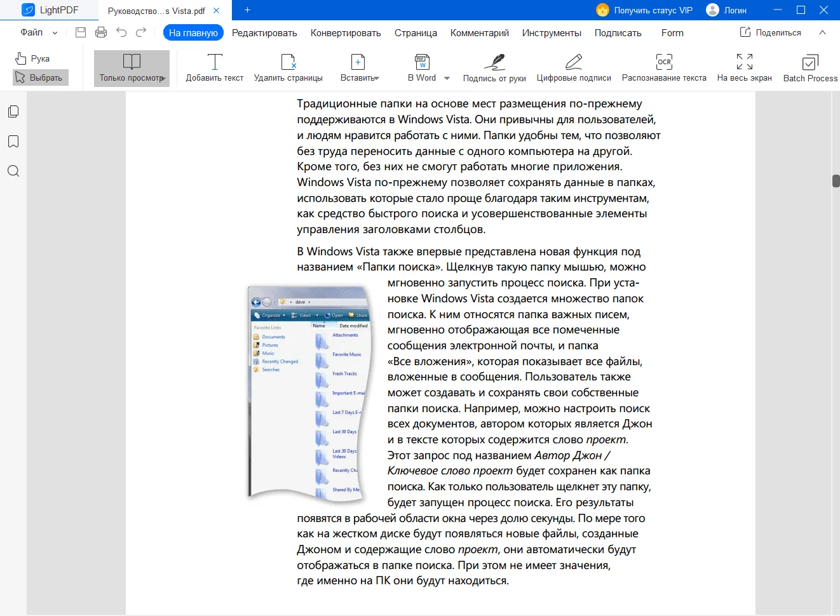Open a new tab with plus button
Viewport: 840px width, 616px height.
click(x=247, y=10)
